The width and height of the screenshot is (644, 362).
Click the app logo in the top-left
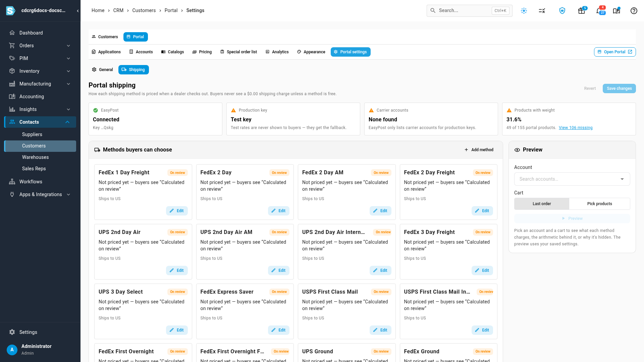click(11, 11)
